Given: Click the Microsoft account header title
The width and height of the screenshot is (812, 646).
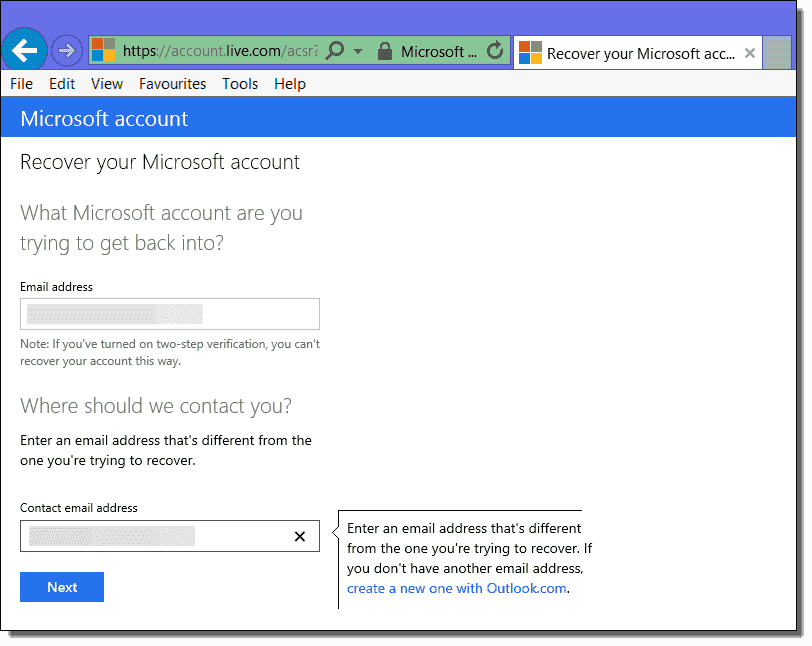Looking at the screenshot, I should click(104, 119).
